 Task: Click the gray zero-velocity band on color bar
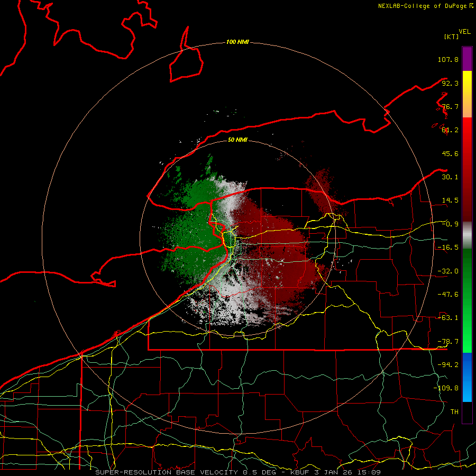pos(467,235)
